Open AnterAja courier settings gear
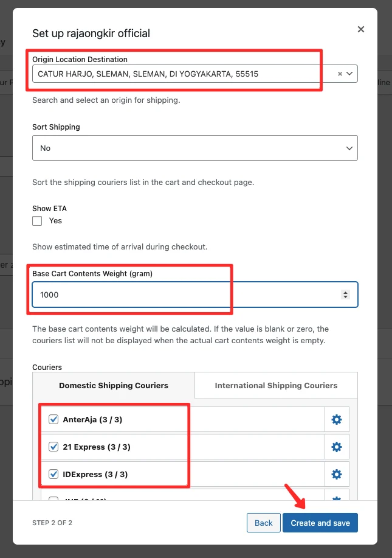The width and height of the screenshot is (392, 558). pos(336,419)
